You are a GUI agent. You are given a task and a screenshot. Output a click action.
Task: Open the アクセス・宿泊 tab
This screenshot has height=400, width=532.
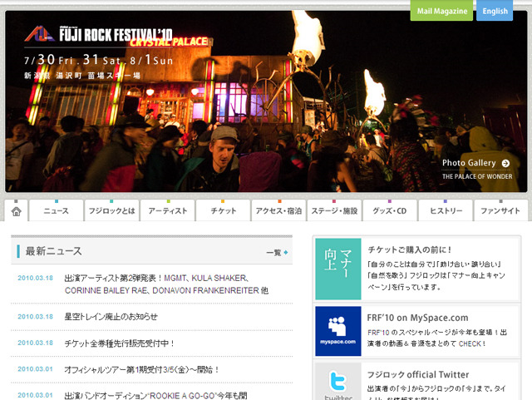(278, 211)
